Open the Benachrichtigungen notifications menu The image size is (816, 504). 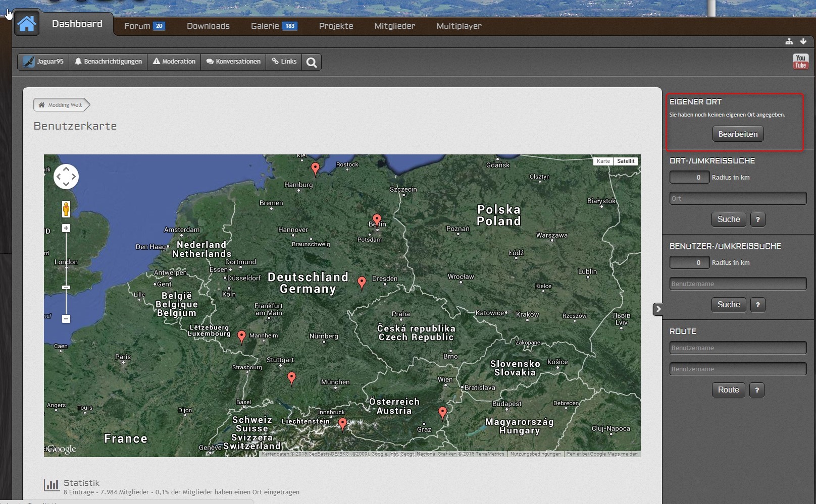[x=108, y=62]
